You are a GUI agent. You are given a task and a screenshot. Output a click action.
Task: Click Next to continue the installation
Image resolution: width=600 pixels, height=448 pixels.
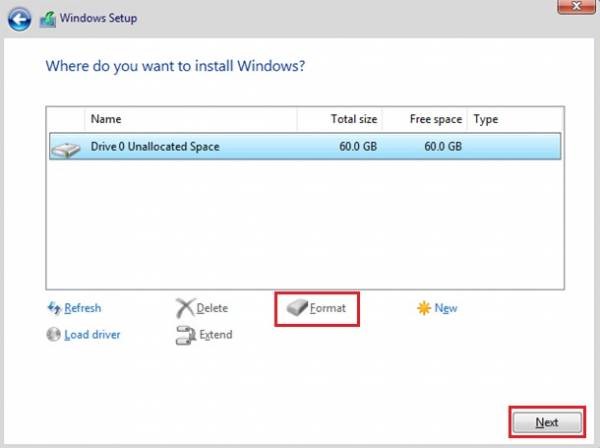click(x=547, y=422)
